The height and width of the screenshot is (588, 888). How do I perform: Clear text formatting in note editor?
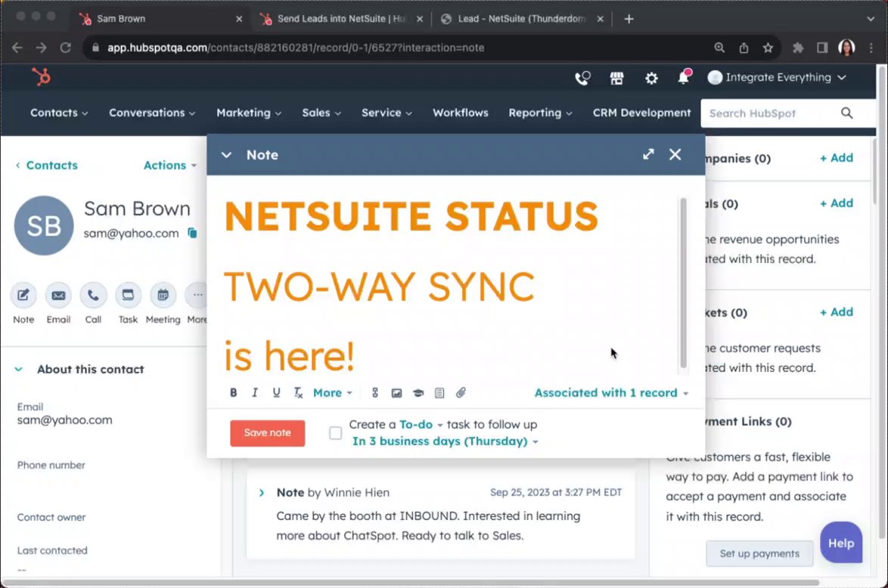298,393
